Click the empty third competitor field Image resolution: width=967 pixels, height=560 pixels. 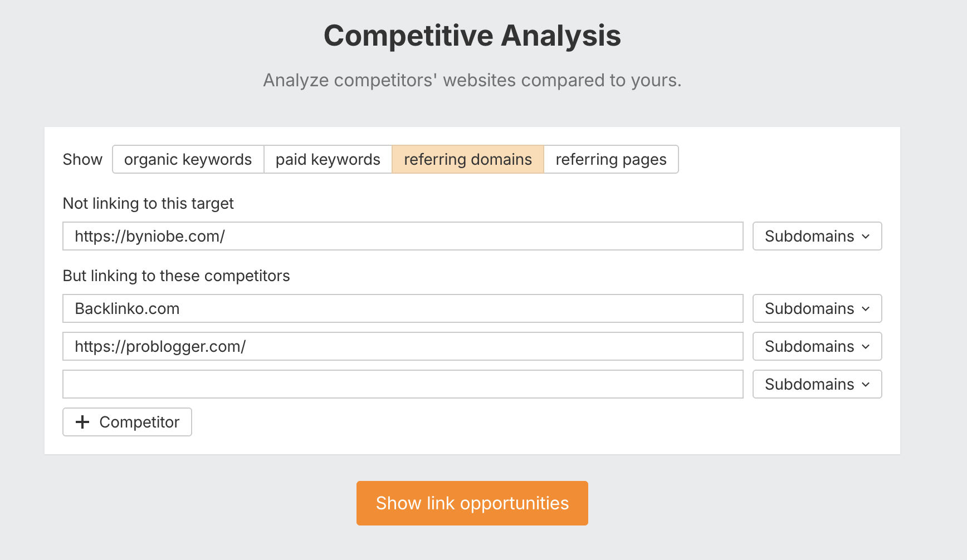coord(402,385)
